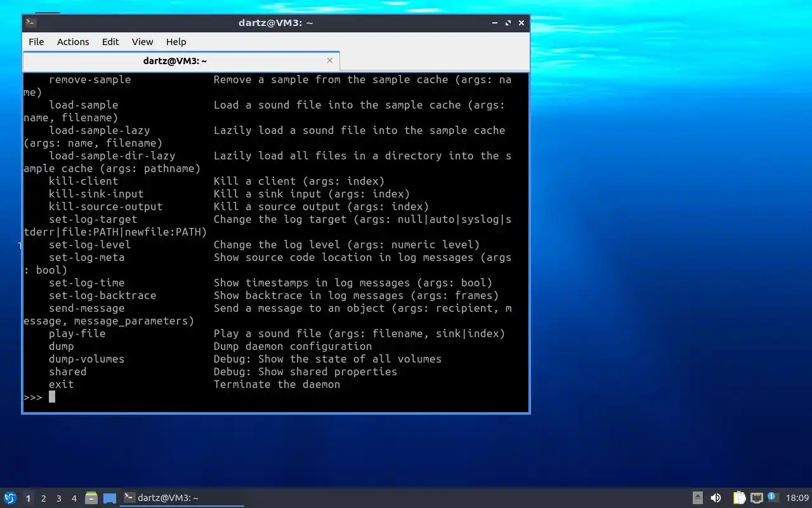812x508 pixels.
Task: Switch to desktop 1
Action: pyautogui.click(x=28, y=498)
